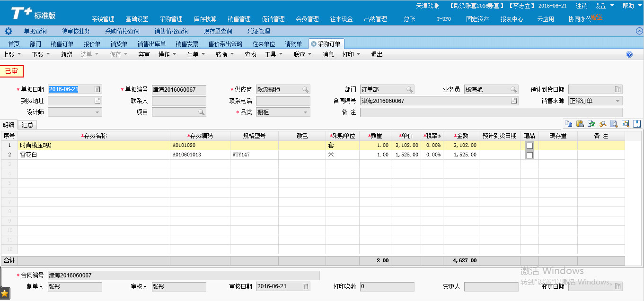Viewport: 644px width, 301px height.
Task: Click the paste clipboard icon above the grid
Action: 580,124
